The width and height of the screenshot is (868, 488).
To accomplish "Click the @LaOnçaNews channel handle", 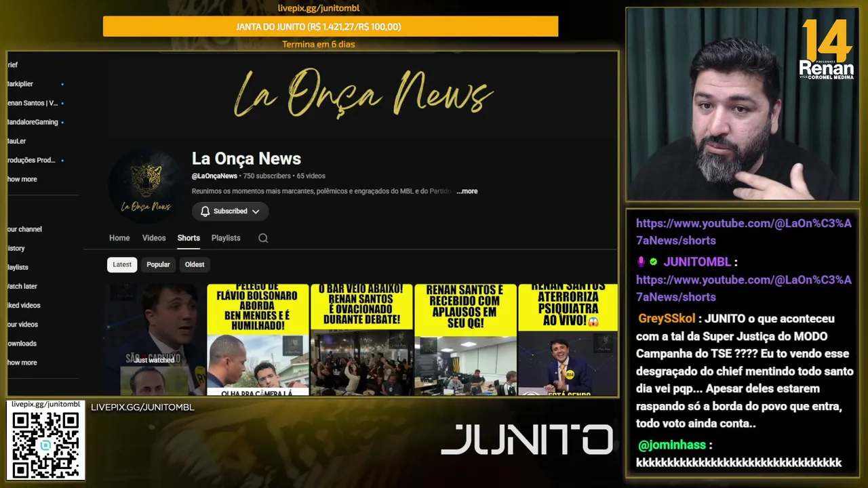I will click(214, 176).
